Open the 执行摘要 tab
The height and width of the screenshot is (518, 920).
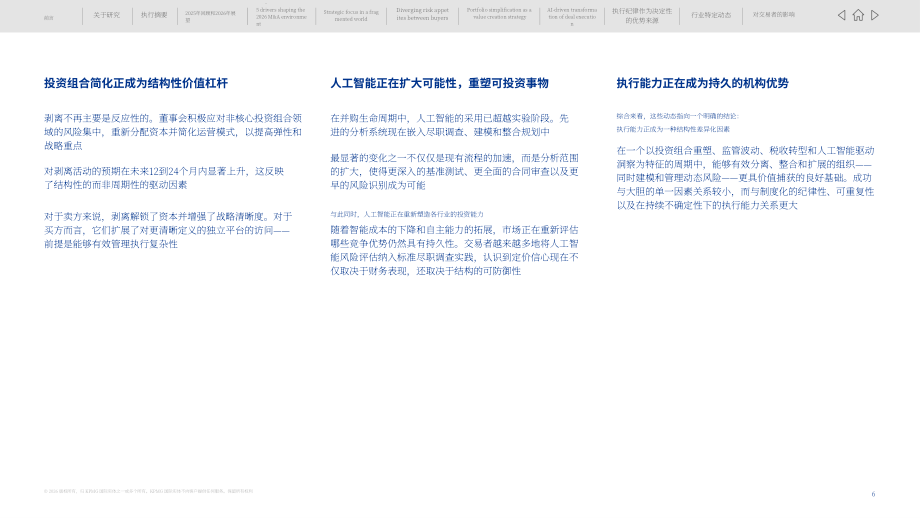[154, 15]
